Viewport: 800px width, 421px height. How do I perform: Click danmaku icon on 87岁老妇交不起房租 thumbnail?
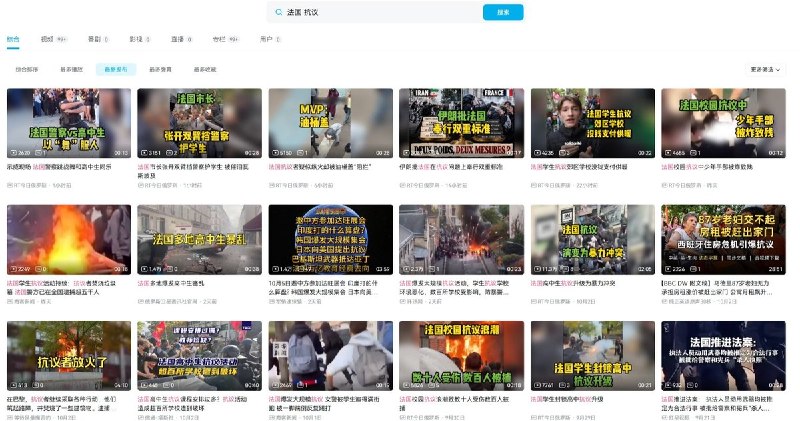click(x=693, y=269)
